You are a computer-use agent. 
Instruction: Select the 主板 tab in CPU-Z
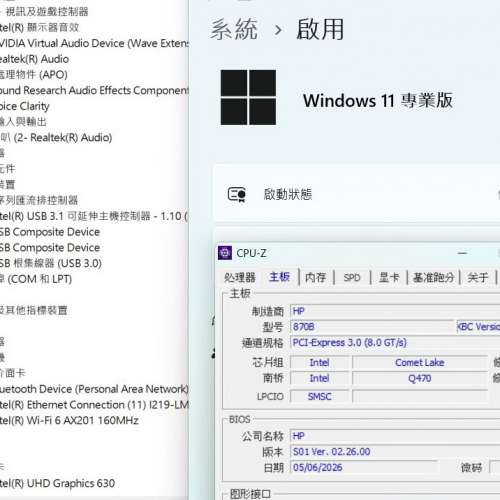[x=279, y=277]
